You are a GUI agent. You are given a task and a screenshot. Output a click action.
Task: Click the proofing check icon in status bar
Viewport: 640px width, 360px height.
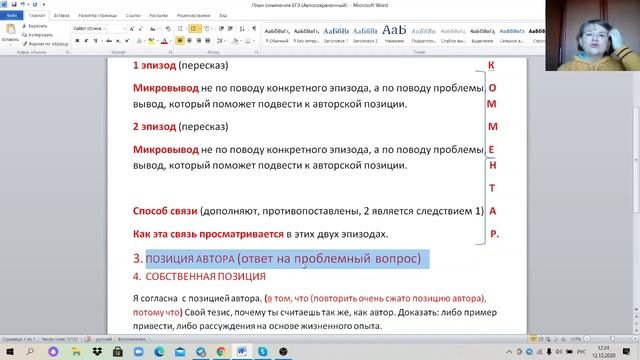pyautogui.click(x=87, y=339)
